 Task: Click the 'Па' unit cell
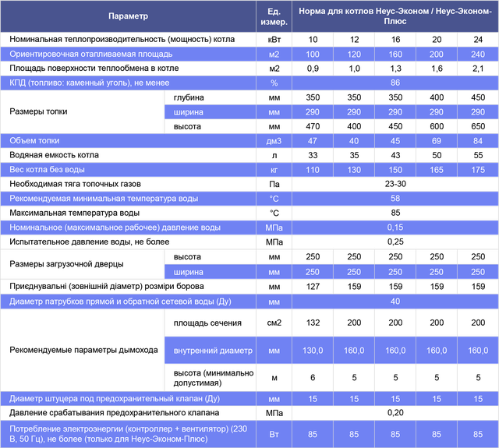(x=274, y=185)
